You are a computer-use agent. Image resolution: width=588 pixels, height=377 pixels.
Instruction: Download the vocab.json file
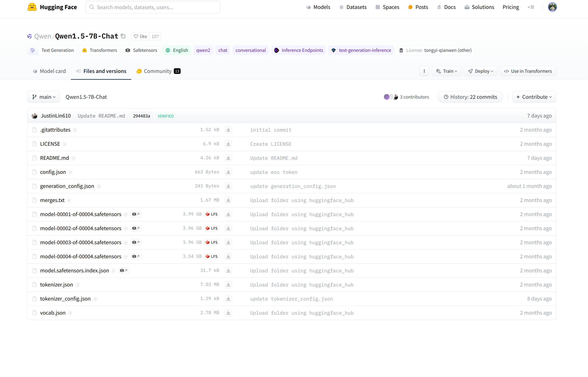click(x=228, y=313)
